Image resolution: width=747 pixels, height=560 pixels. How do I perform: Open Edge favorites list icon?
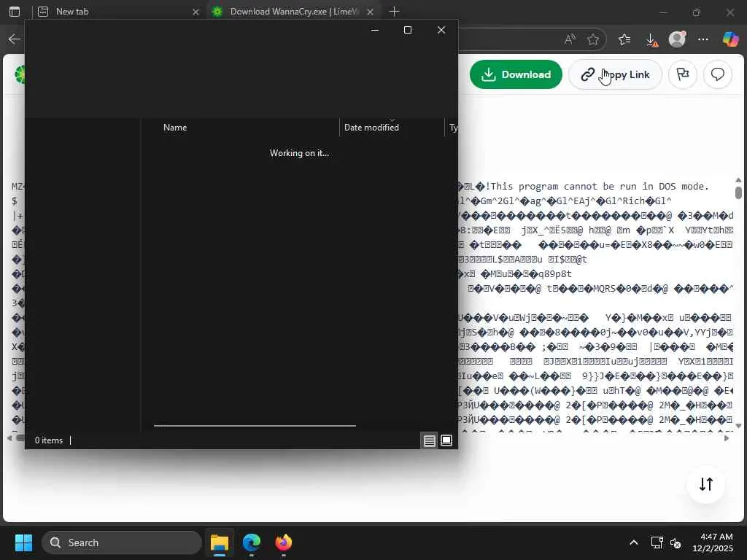click(624, 39)
